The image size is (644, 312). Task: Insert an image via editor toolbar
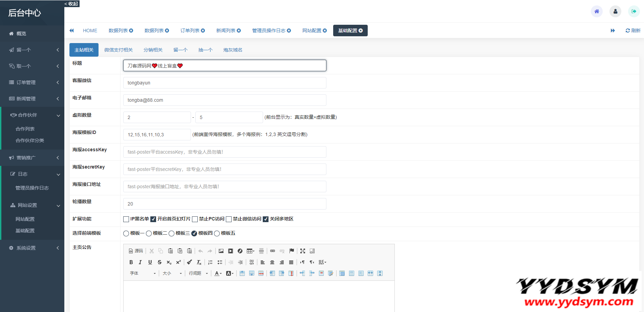click(x=221, y=251)
